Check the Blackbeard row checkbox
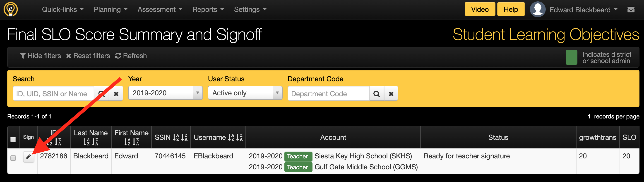Image resolution: width=644 pixels, height=182 pixels. point(13,158)
